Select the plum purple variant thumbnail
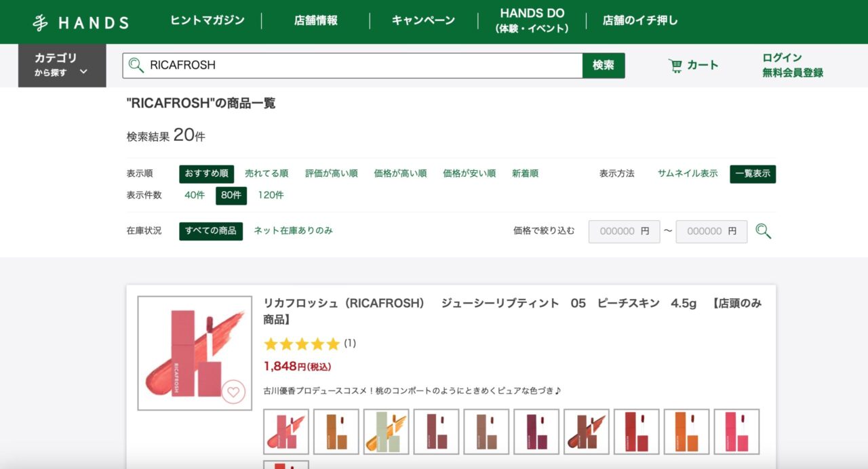Viewport: 868px width, 469px height. (x=536, y=432)
